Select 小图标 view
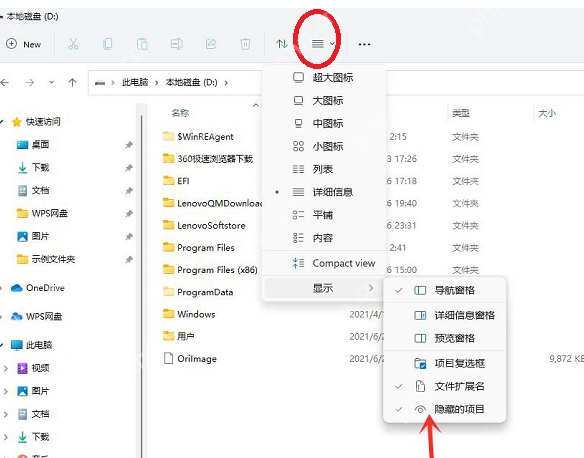 tap(323, 146)
